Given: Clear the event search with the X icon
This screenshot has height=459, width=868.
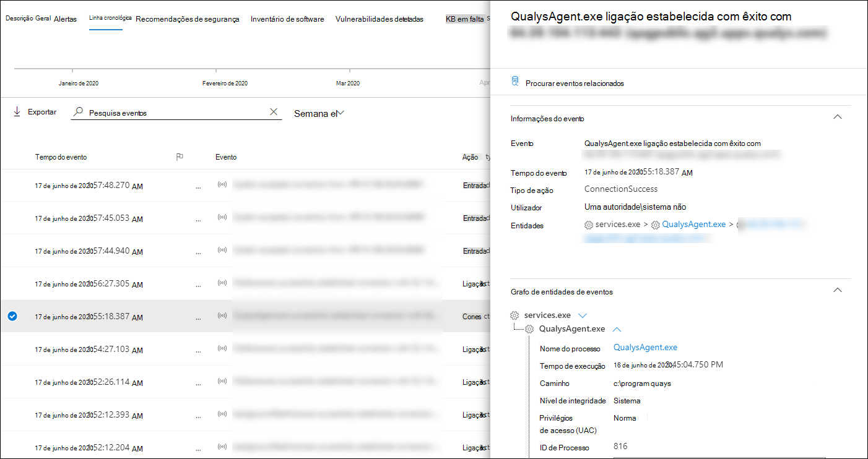Looking at the screenshot, I should coord(274,112).
